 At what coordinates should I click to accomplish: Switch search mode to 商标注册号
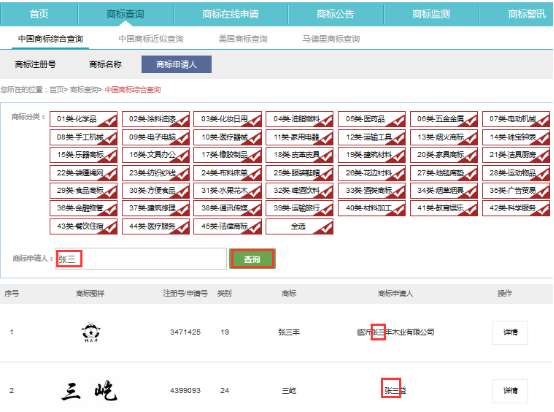(x=35, y=64)
